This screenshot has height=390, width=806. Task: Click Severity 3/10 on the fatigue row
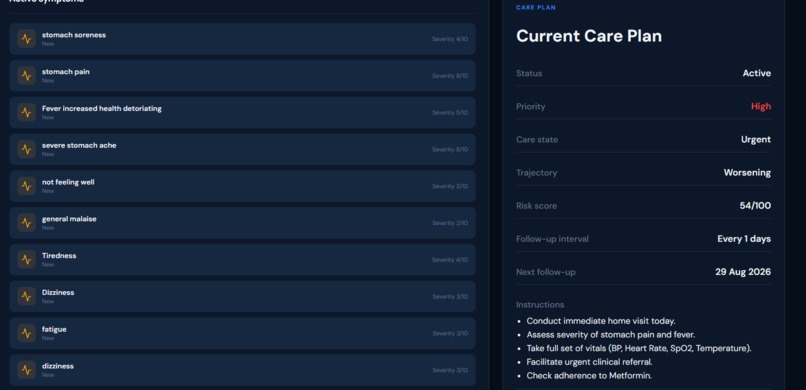[x=450, y=333]
